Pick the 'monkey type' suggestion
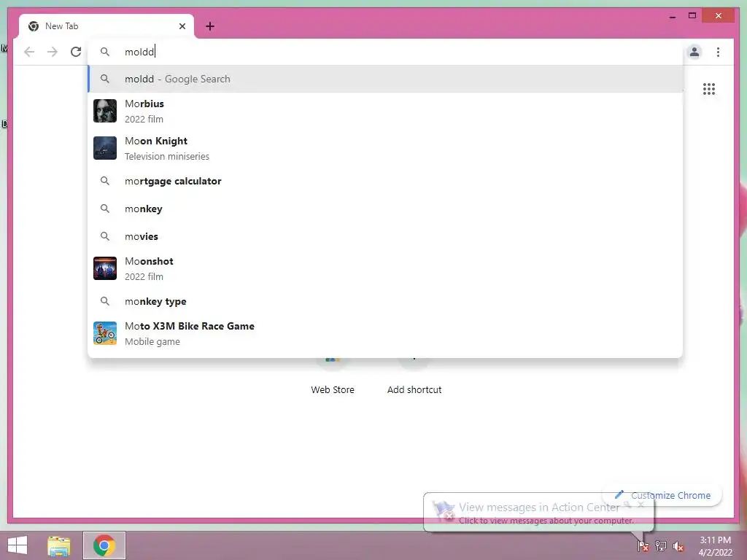 tap(385, 301)
